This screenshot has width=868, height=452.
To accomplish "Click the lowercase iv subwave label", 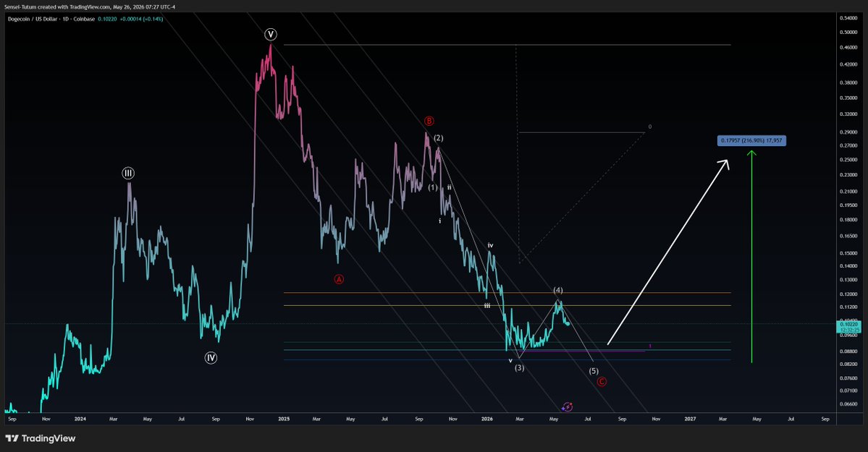I will click(490, 245).
